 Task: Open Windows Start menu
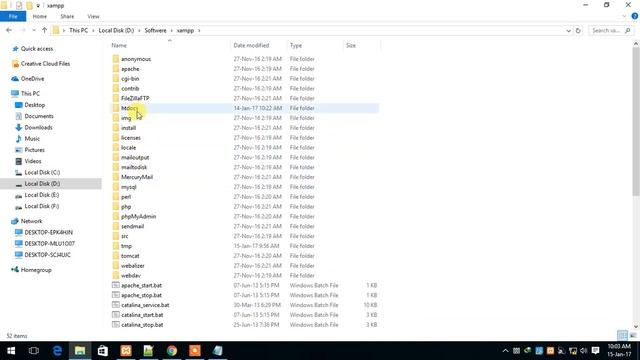coord(11,351)
